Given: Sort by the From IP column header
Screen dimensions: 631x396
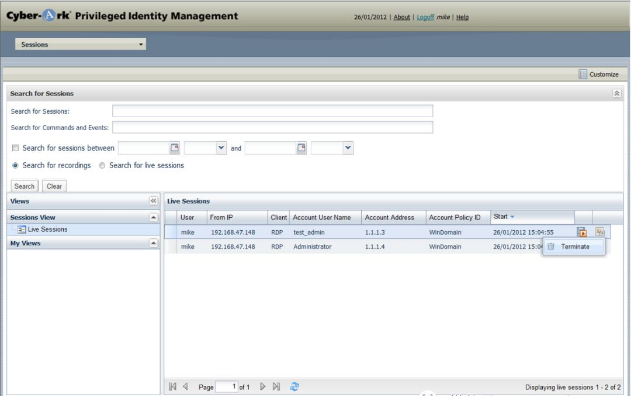Looking at the screenshot, I should (x=237, y=217).
